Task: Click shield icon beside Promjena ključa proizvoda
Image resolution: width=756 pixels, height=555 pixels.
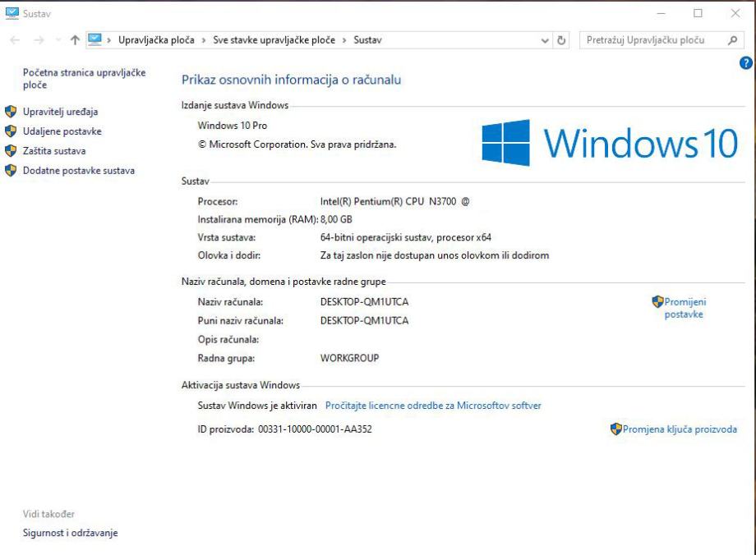Action: pos(615,429)
